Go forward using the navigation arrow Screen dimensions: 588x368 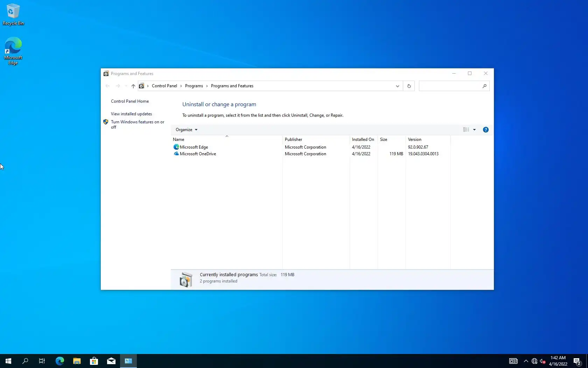[118, 86]
